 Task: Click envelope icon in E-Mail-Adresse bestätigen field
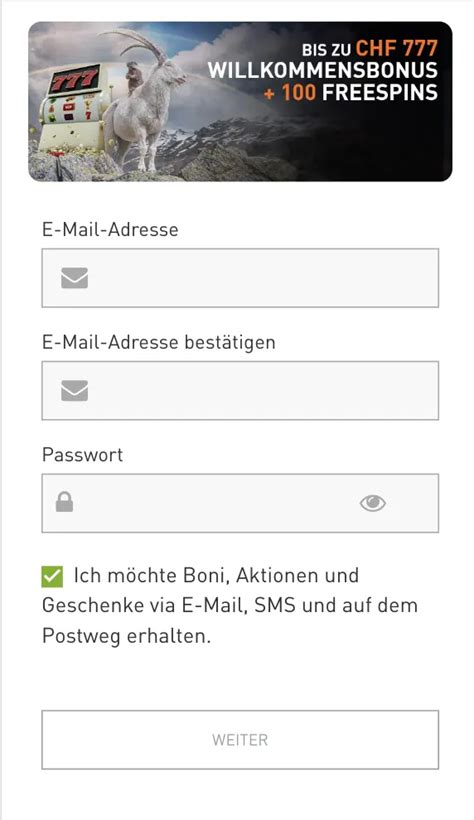(x=74, y=391)
